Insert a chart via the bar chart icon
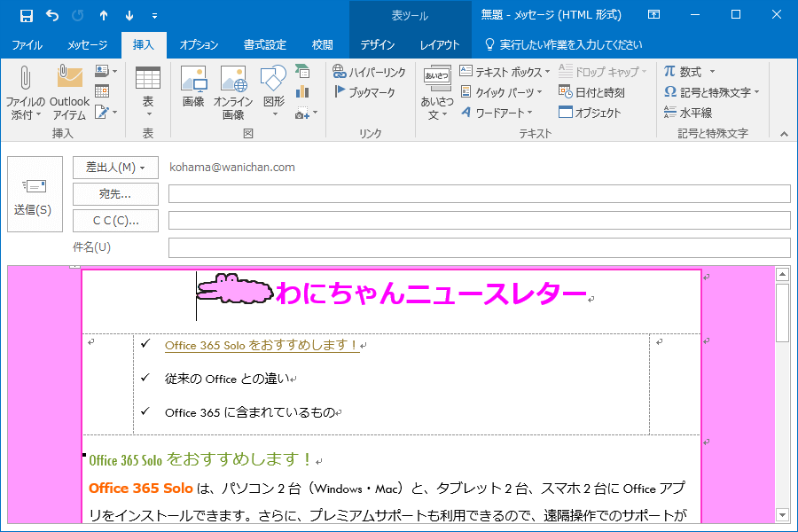 (x=302, y=91)
